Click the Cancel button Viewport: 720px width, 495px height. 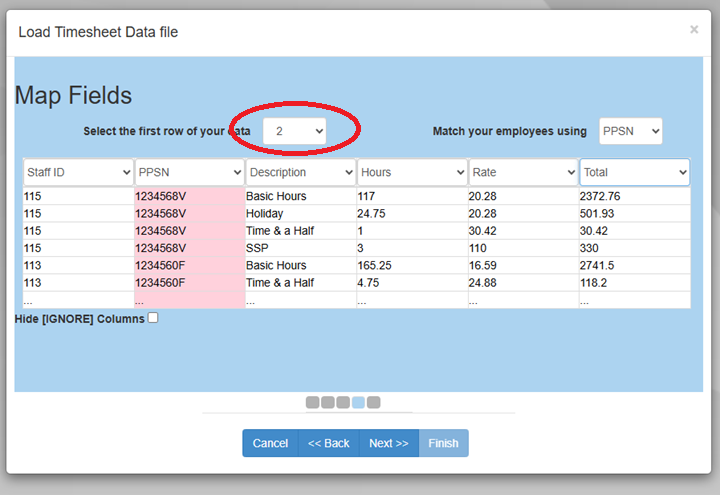[x=270, y=443]
